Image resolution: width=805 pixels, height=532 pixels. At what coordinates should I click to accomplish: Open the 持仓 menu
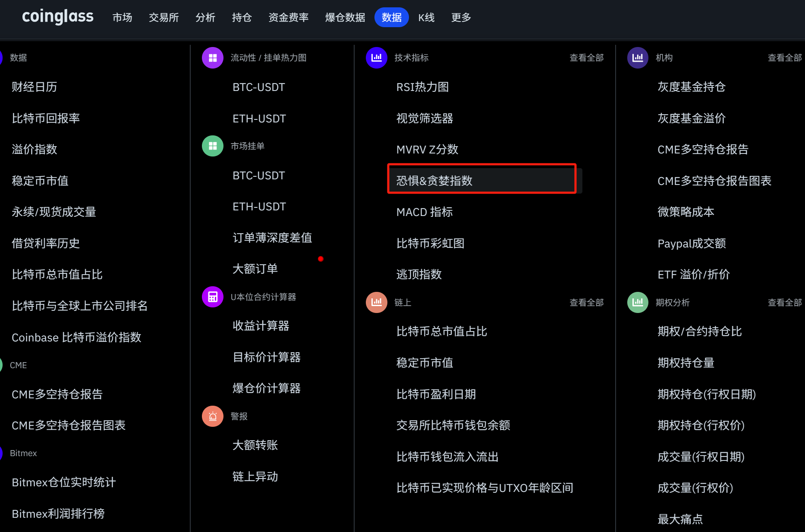click(242, 17)
